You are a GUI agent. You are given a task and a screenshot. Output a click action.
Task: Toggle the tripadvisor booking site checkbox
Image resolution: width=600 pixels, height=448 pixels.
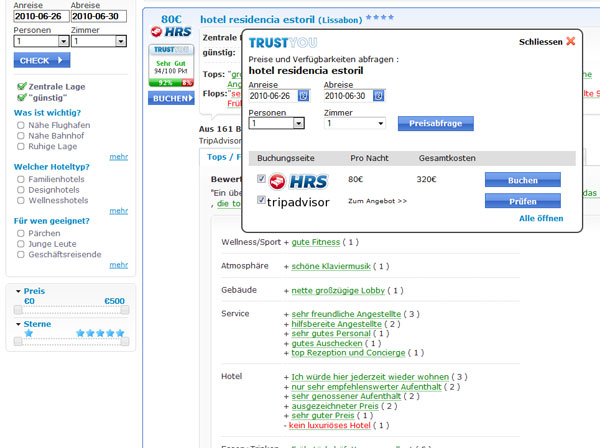click(x=261, y=200)
